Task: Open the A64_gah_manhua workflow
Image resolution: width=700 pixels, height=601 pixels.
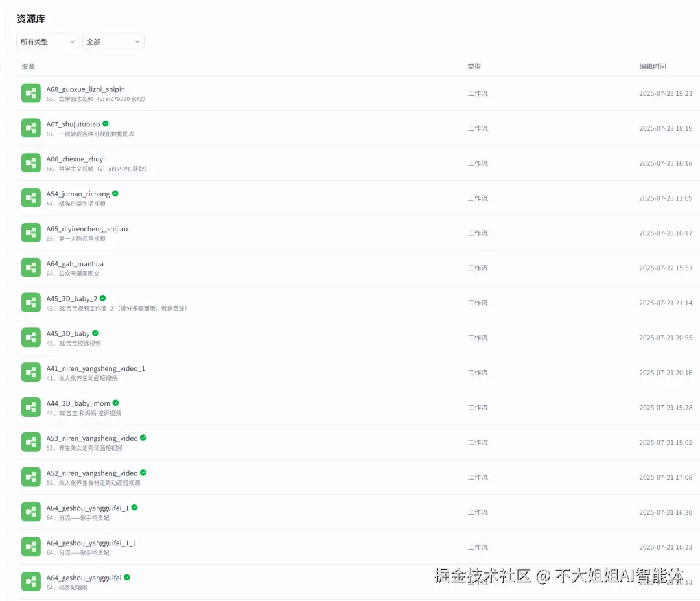Action: [75, 264]
